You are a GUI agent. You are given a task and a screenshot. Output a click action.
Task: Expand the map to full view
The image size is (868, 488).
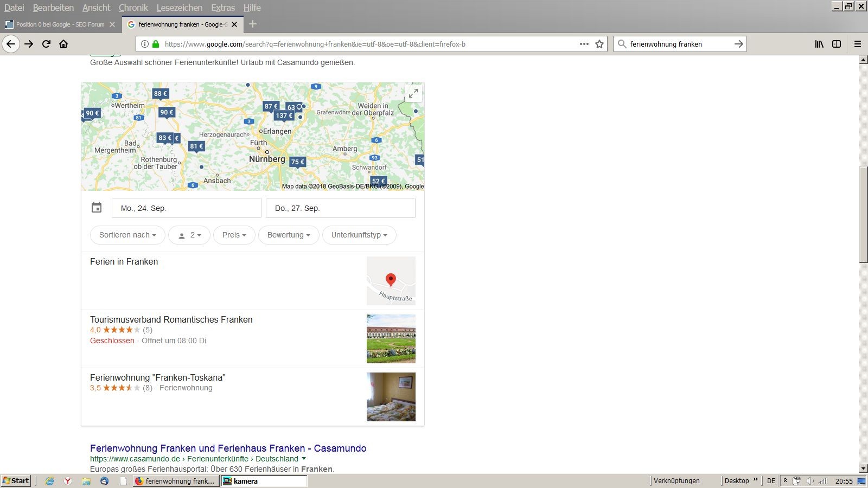point(413,93)
